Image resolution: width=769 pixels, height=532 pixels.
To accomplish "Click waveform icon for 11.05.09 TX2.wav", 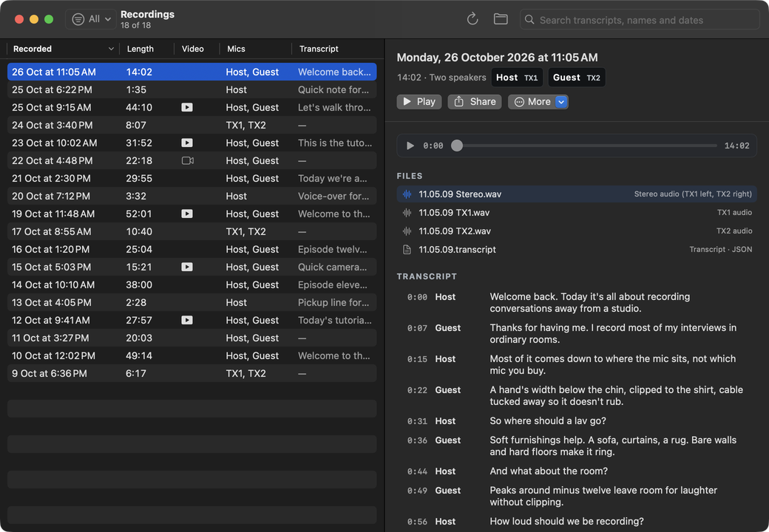I will coord(407,231).
